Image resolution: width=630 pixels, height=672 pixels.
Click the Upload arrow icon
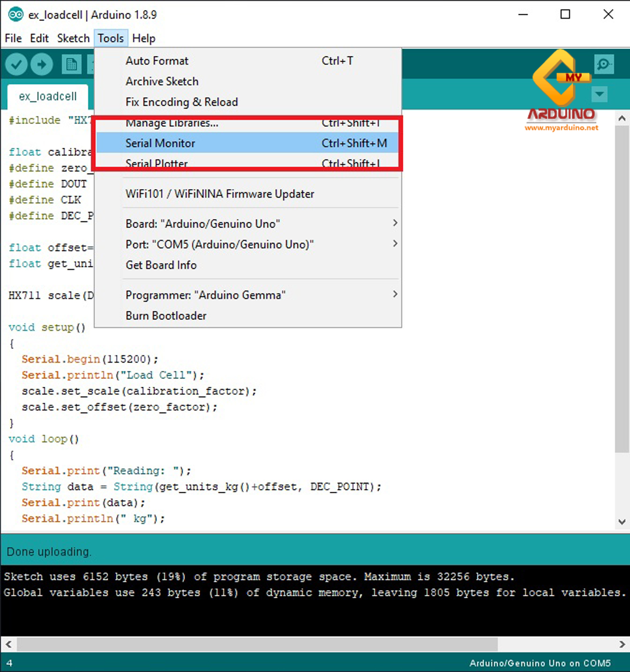point(42,65)
